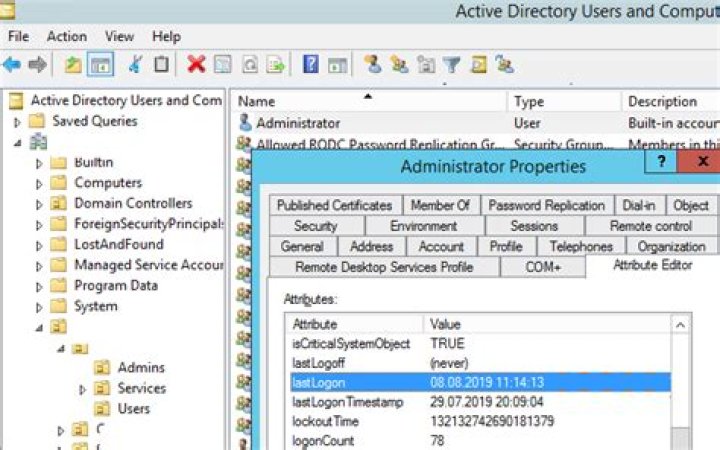Select the lastLogonTimestamp attribute row
This screenshot has width=720, height=450.
pyautogui.click(x=480, y=402)
